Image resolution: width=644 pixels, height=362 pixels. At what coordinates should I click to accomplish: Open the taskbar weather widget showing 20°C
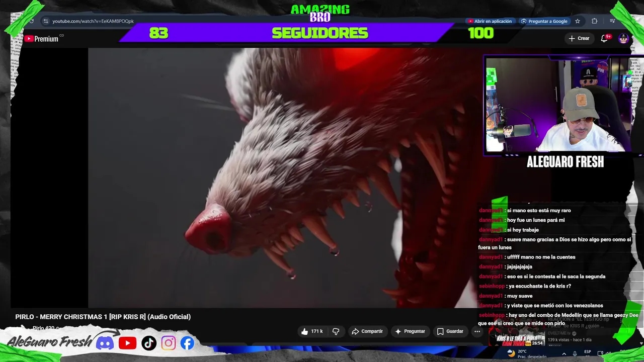click(526, 354)
